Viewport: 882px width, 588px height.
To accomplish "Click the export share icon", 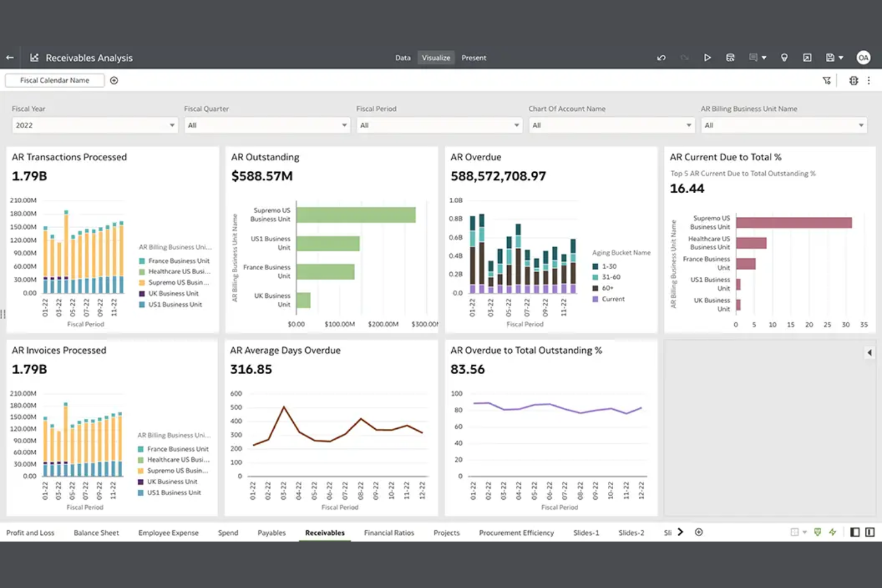I will tap(807, 58).
